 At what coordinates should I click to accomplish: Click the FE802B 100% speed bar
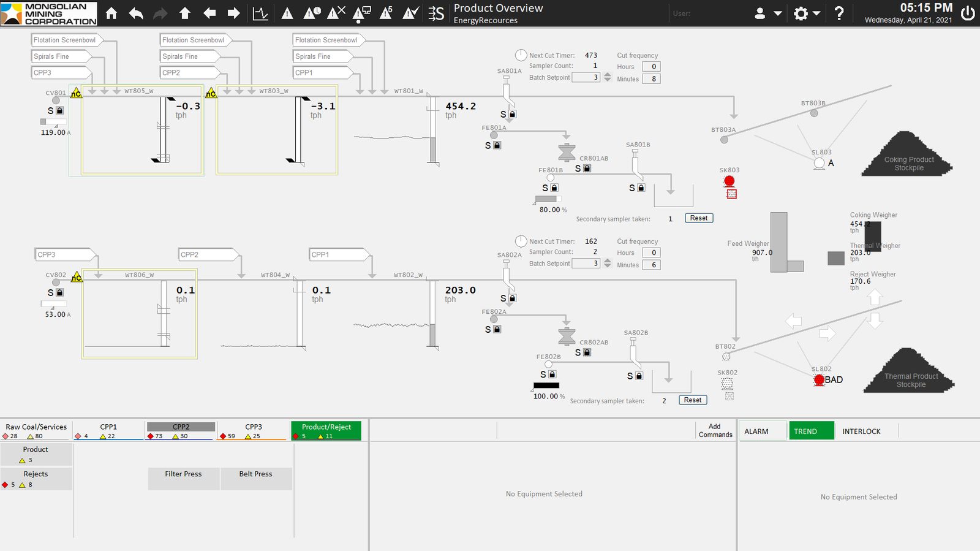pos(546,386)
